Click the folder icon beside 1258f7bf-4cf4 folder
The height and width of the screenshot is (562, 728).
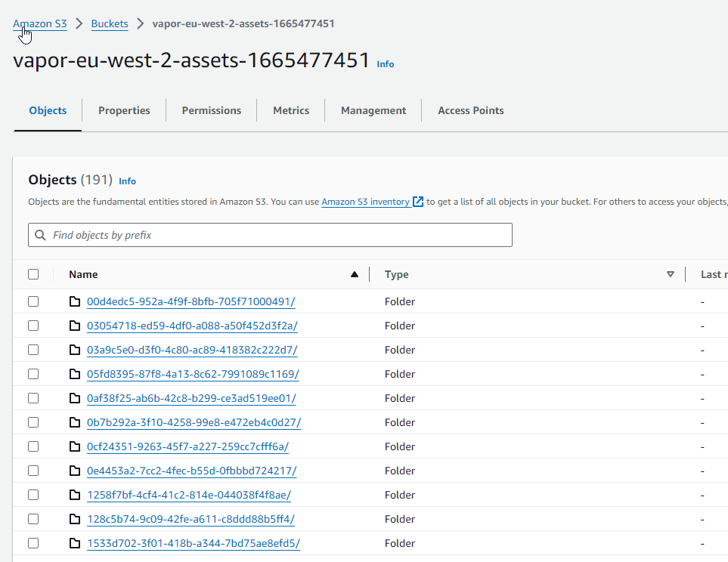point(74,495)
